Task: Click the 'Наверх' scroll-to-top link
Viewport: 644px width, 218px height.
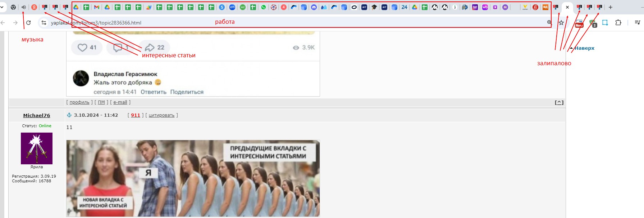Action: [x=584, y=48]
